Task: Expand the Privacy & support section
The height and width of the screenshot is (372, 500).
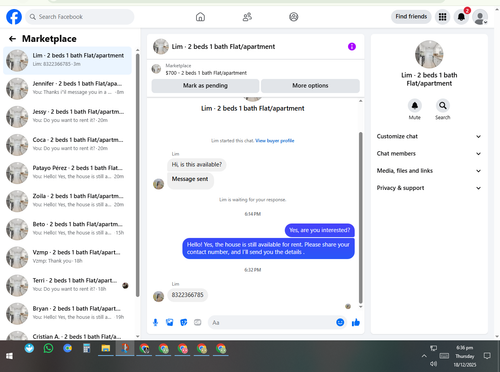Action: point(429,188)
